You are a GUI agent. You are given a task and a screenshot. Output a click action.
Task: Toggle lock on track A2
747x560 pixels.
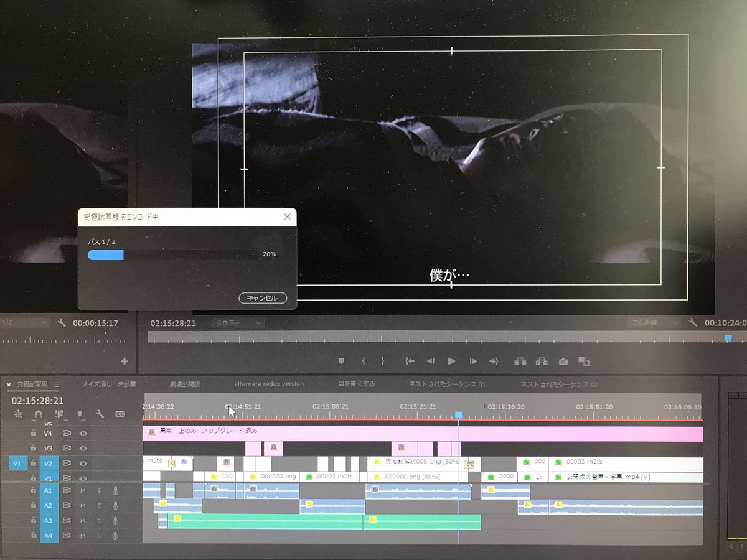tap(34, 505)
